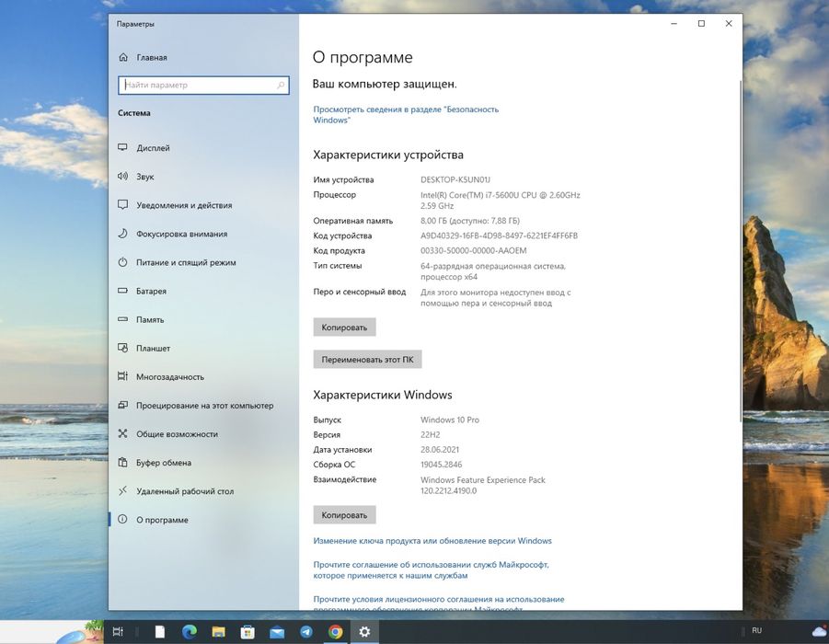Open the Многозадачность icon

pyautogui.click(x=122, y=376)
